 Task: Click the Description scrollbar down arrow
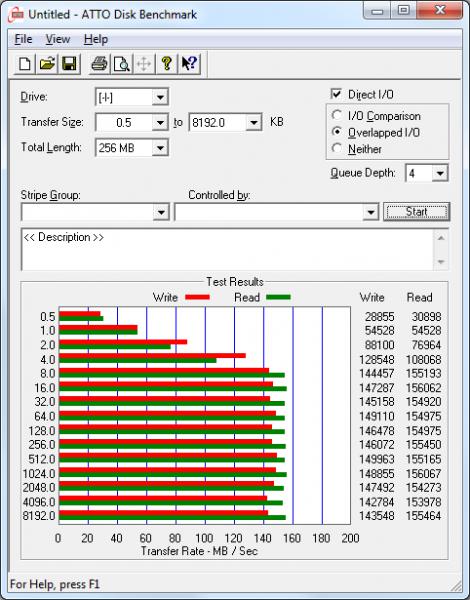(x=441, y=262)
